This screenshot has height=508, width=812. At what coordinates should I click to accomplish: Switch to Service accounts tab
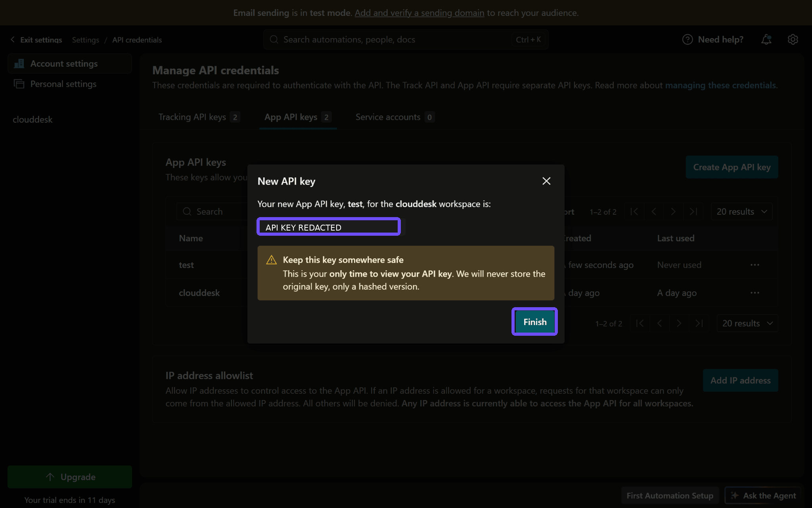(x=395, y=117)
